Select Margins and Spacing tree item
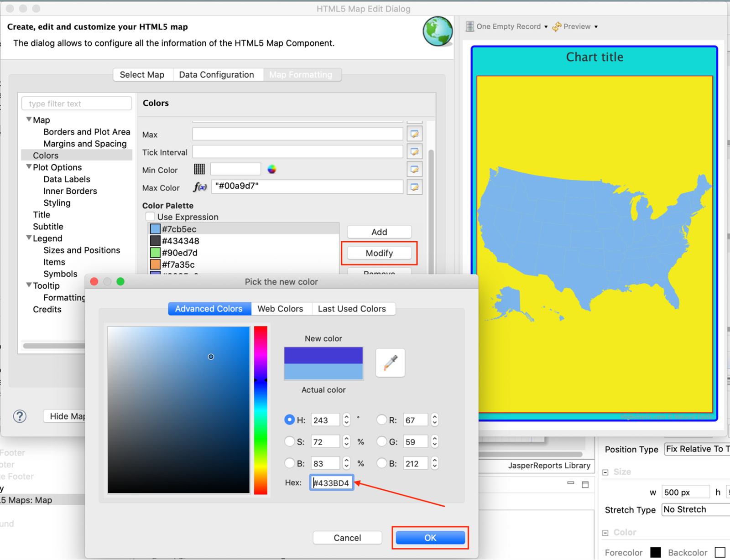Image resolution: width=730 pixels, height=560 pixels. click(x=85, y=144)
